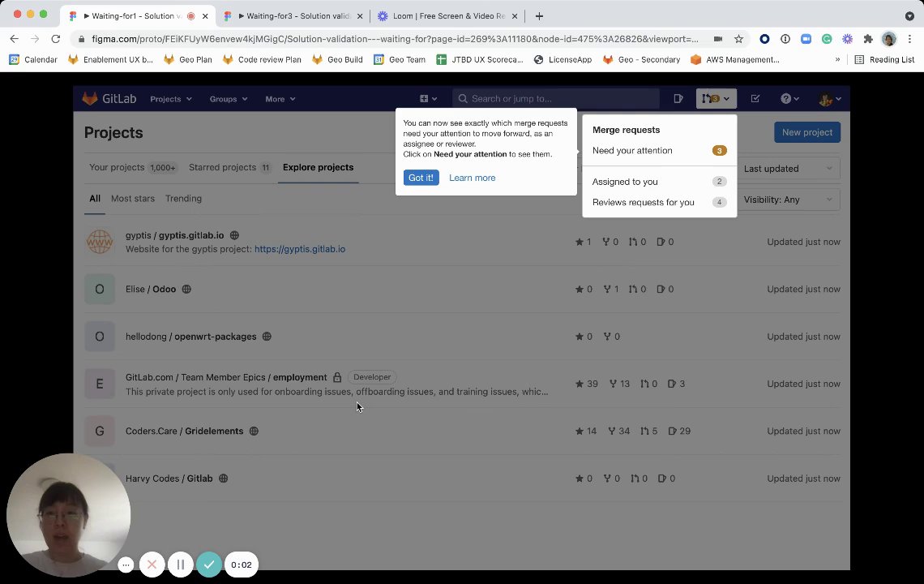924x584 pixels.
Task: Click the forks count 34 for Gridelements
Action: click(x=618, y=432)
